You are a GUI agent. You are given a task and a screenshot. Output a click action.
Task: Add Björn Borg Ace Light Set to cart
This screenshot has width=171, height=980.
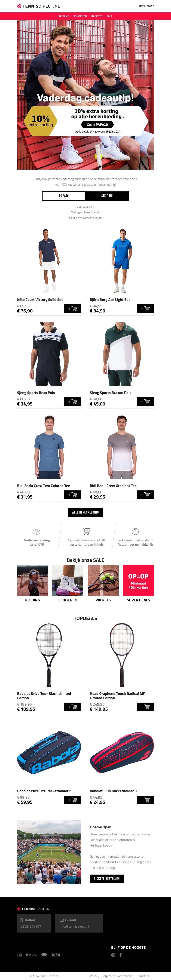[145, 309]
